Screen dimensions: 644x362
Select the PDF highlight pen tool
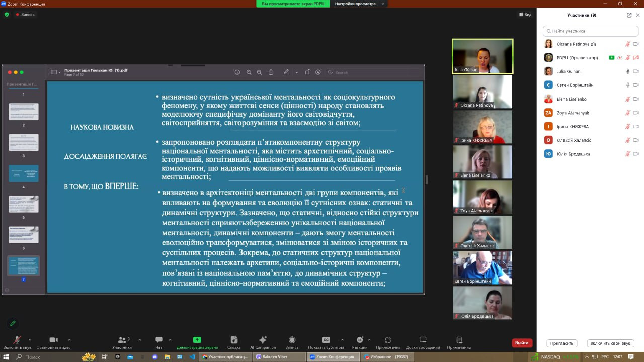point(286,72)
